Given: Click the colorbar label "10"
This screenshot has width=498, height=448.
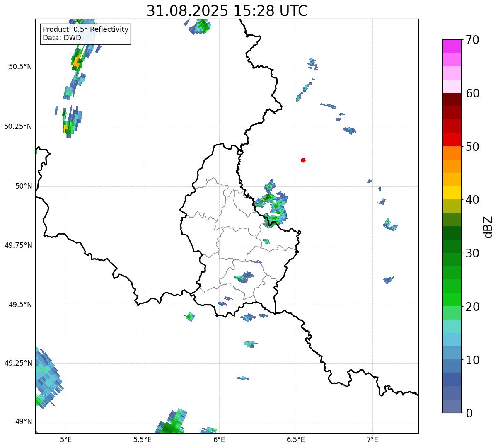Looking at the screenshot, I should click(472, 360).
